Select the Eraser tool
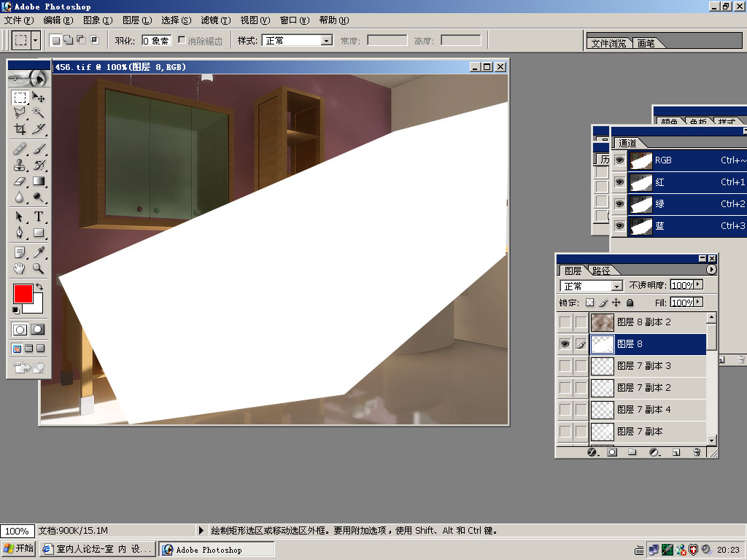Viewport: 747px width, 560px height. (20, 181)
